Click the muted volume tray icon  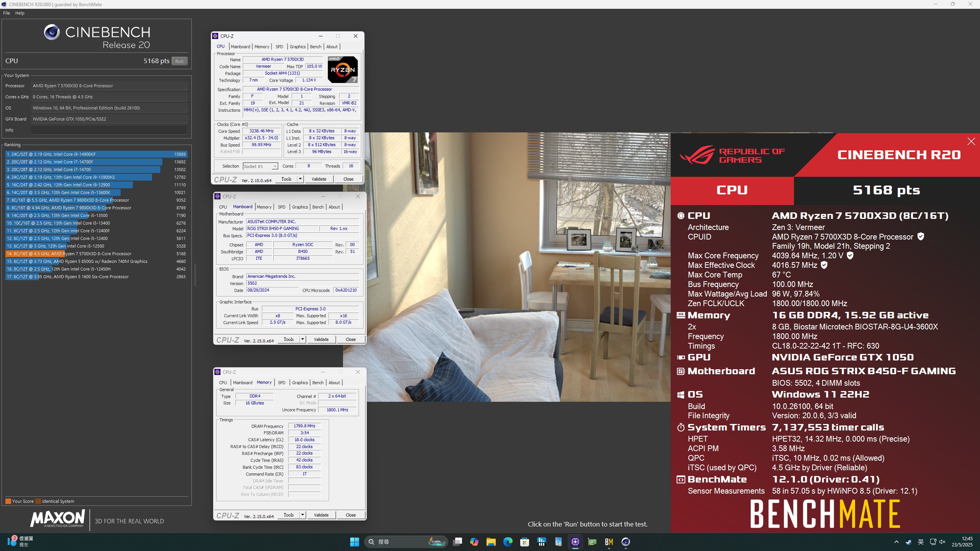942,542
